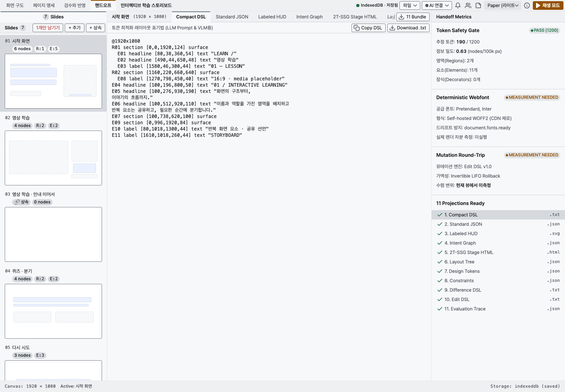565x392 pixels.
Task: Select 9. Difference DSL projection row
Action: click(x=498, y=290)
